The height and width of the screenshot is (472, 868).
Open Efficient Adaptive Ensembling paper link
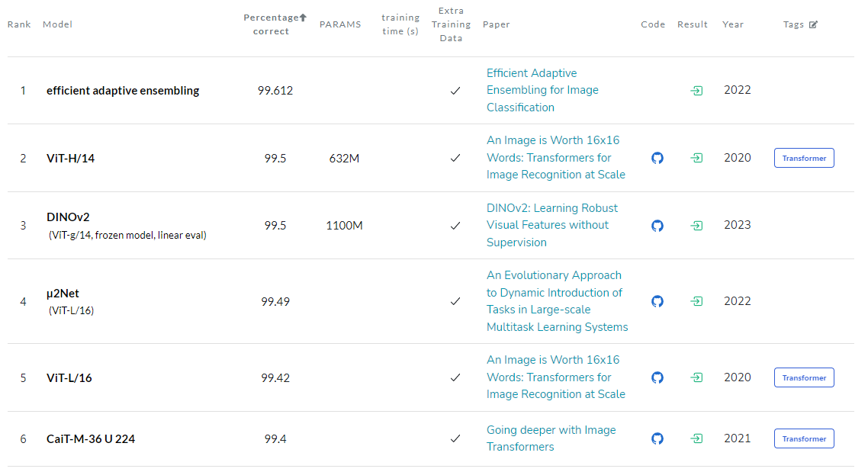click(542, 90)
